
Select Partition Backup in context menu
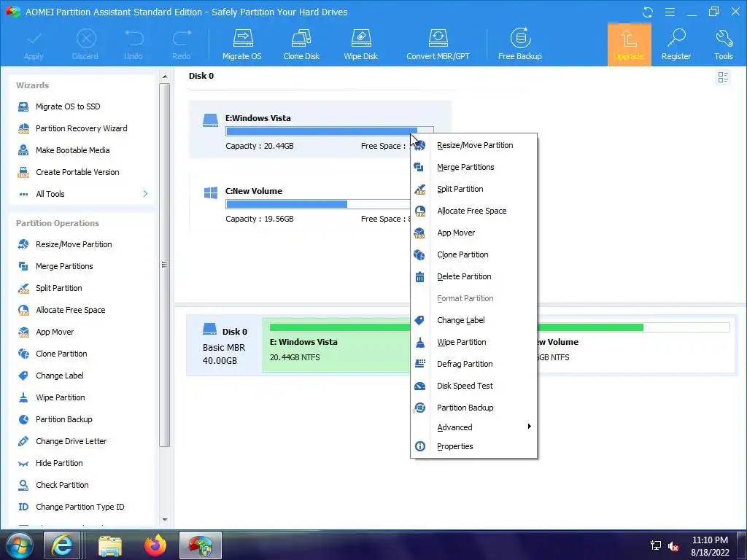pyautogui.click(x=473, y=408)
